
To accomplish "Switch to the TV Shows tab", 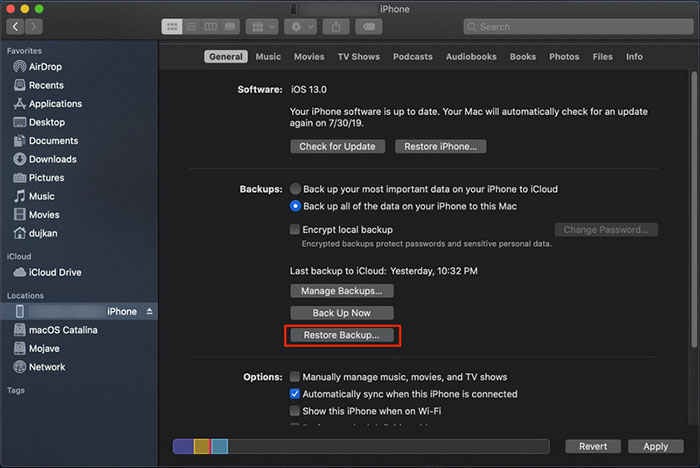I will (x=358, y=57).
